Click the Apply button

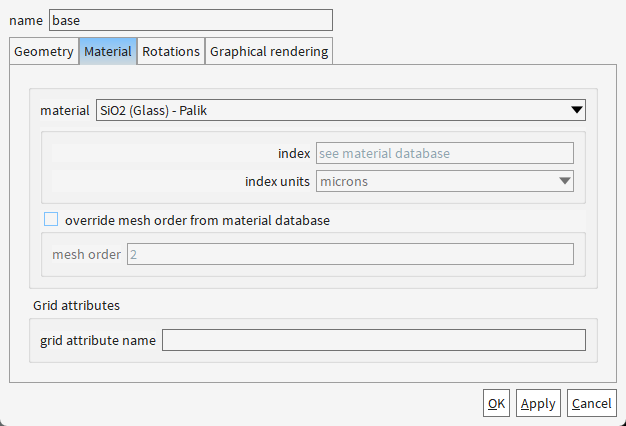tap(538, 403)
